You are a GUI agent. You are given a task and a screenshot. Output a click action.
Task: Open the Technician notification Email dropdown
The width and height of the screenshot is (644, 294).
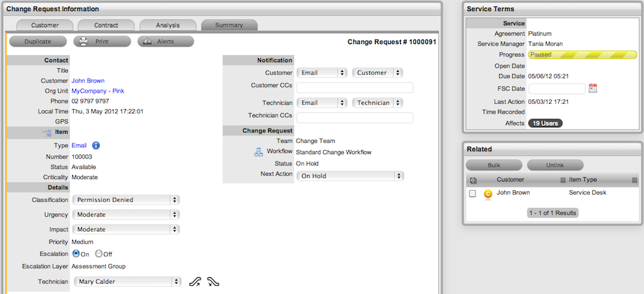pyautogui.click(x=321, y=103)
